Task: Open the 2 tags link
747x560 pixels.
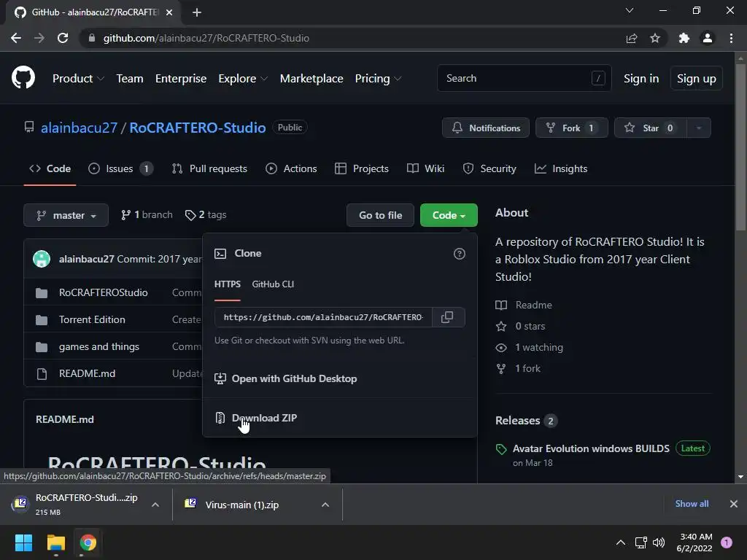Action: [x=206, y=215]
